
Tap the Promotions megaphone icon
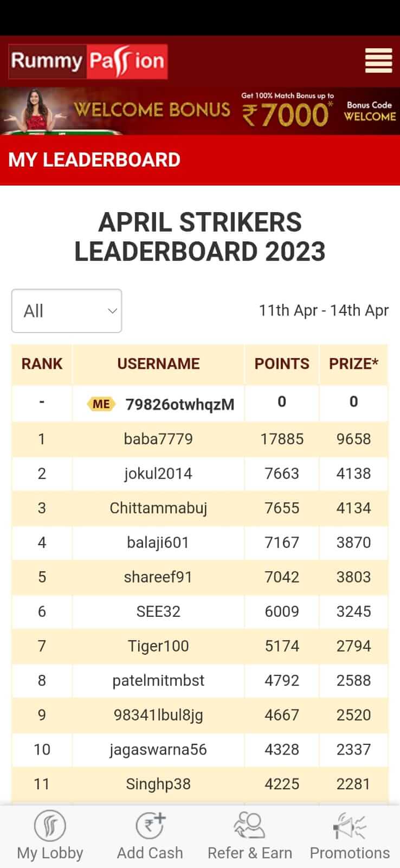pos(350,826)
